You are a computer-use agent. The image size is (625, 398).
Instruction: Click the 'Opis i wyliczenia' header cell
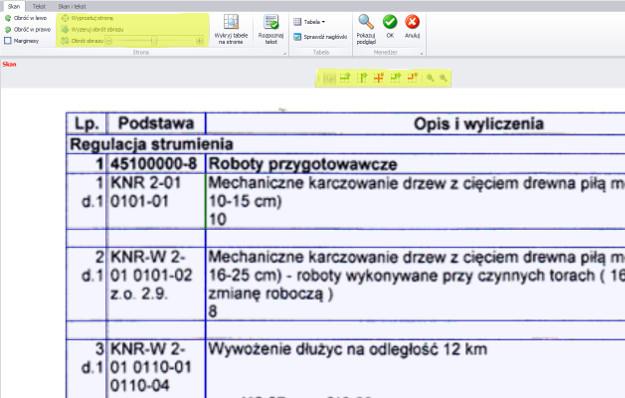tap(478, 124)
